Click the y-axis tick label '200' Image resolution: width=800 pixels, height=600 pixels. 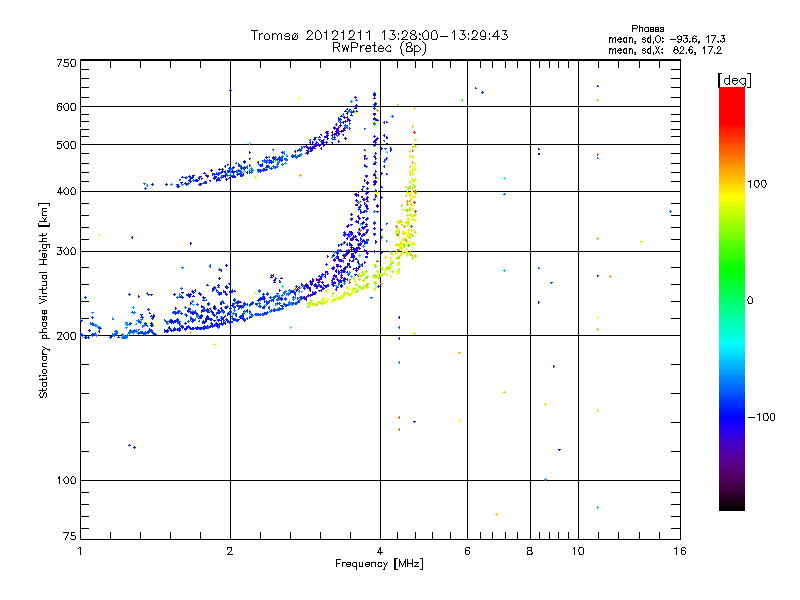[66, 336]
